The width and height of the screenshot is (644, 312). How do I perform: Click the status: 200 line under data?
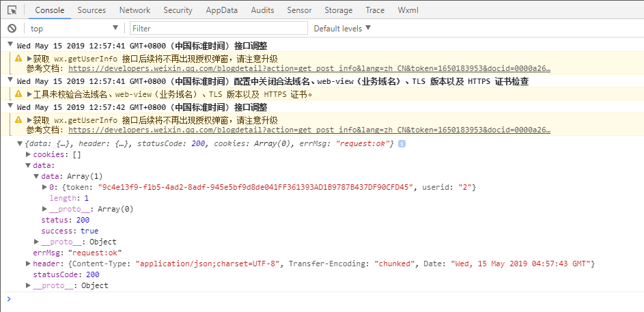(66, 220)
